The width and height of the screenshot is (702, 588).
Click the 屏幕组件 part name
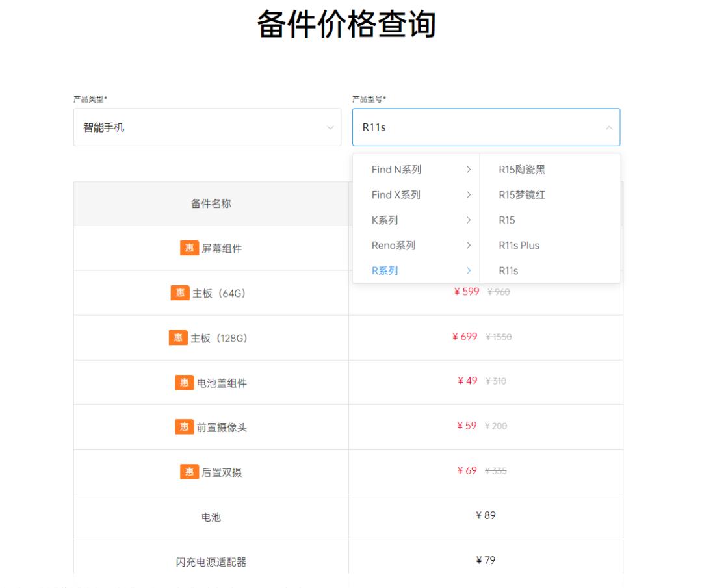click(222, 248)
